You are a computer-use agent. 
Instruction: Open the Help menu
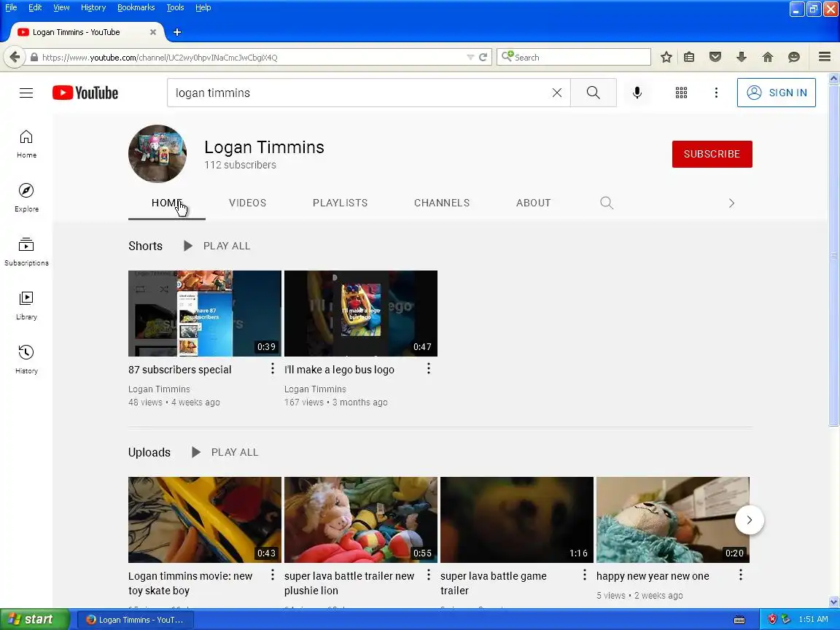tap(203, 7)
